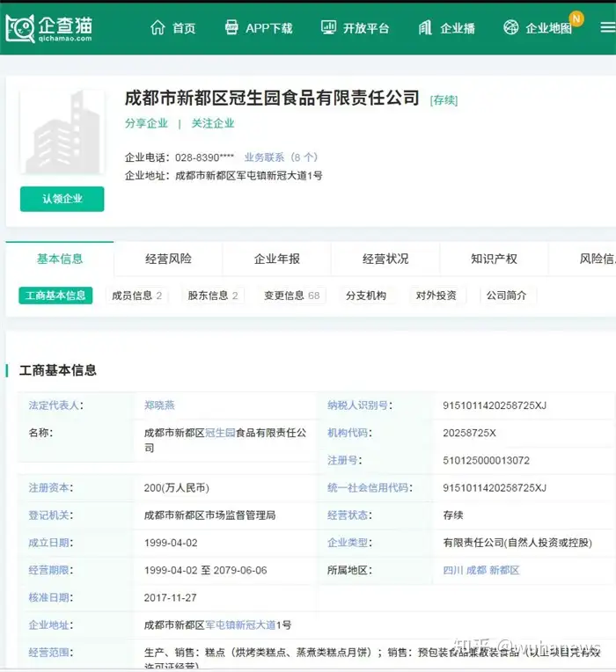Click the printer icon beside APP下载
The height and width of the screenshot is (672, 616).
point(231,27)
